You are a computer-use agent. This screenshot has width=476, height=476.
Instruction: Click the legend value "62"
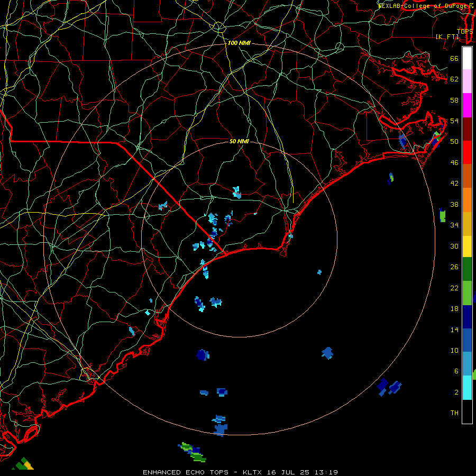[454, 79]
